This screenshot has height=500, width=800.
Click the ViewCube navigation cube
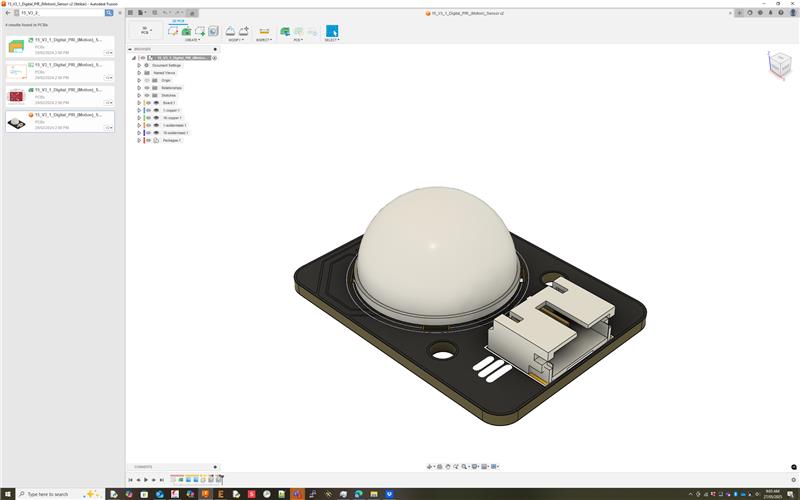777,64
